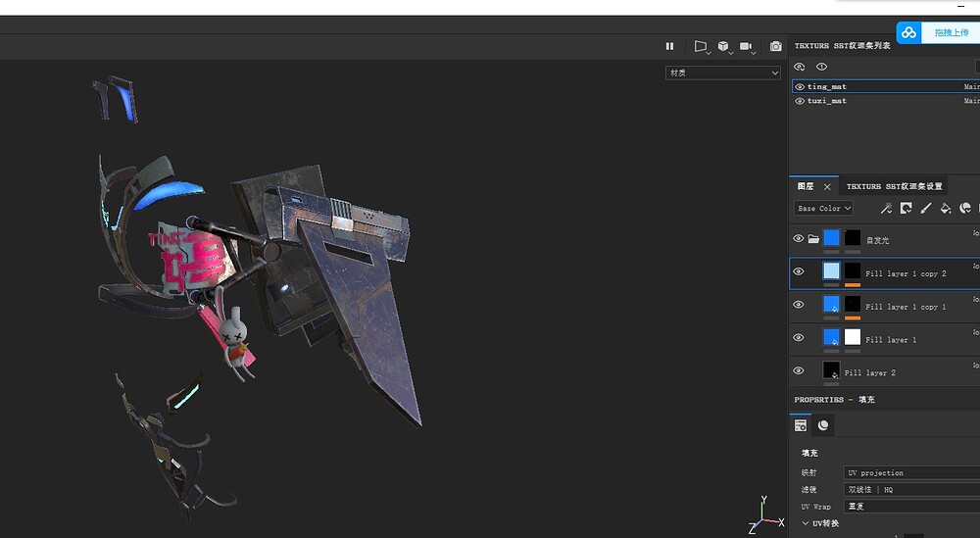Toggle visibility of ting_mat texture set
Screen dimensions: 980x538
tap(800, 87)
